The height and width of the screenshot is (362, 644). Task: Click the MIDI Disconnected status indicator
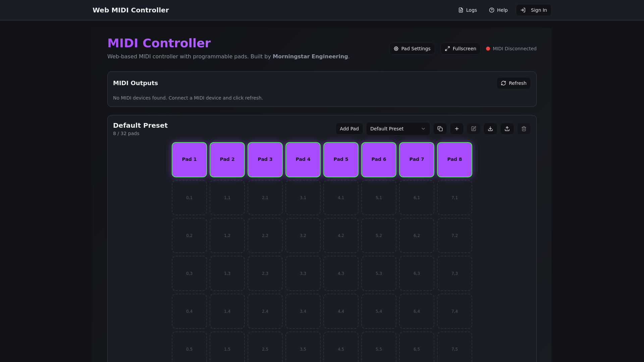tap(511, 49)
